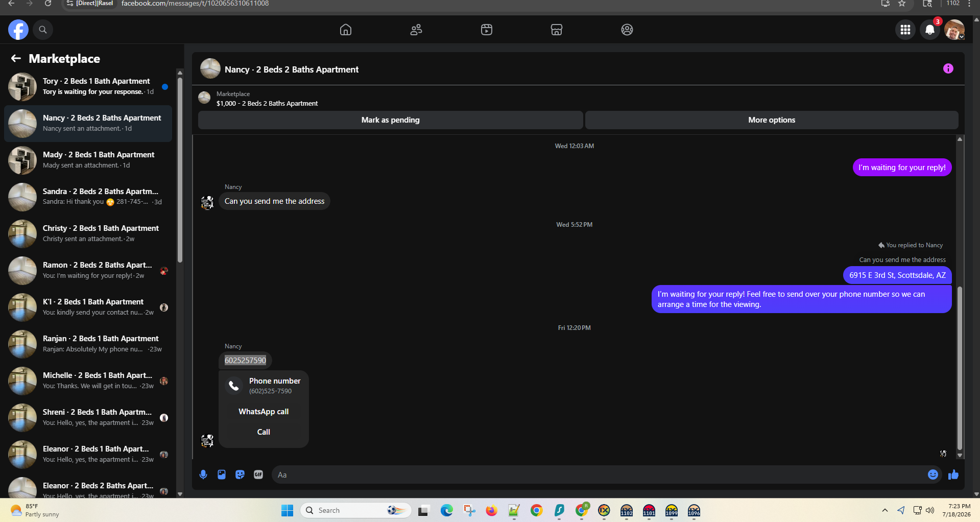This screenshot has width=980, height=522.
Task: Click the 'I'm waiting for your reply!' bubble
Action: click(902, 168)
